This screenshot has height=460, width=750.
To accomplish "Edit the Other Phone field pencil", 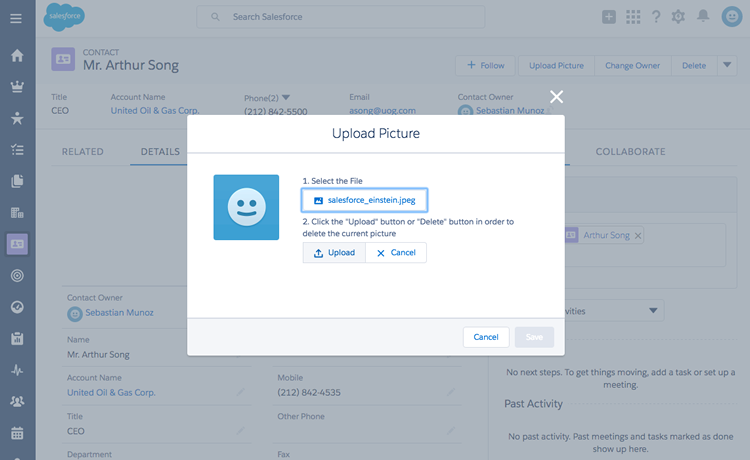I will [x=451, y=431].
